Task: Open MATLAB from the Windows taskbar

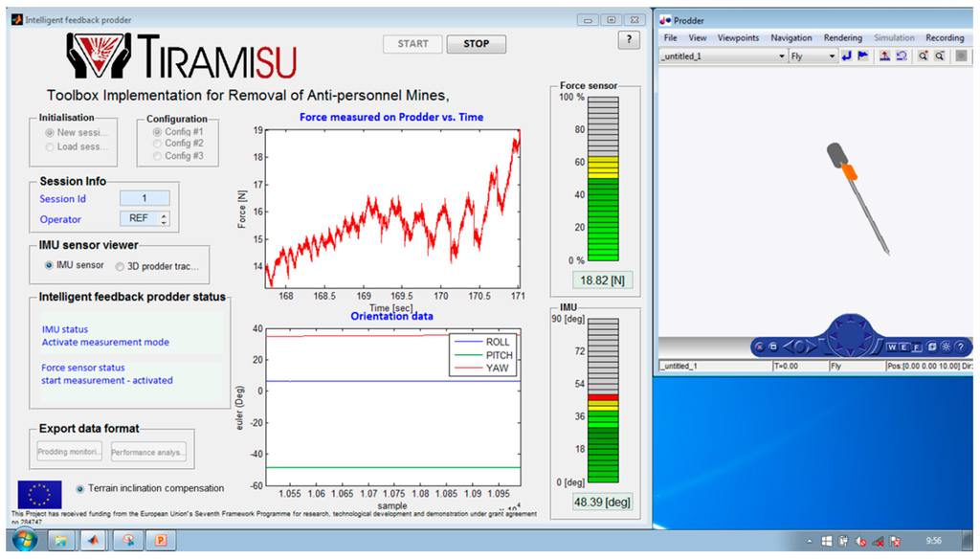Action: coord(95,541)
